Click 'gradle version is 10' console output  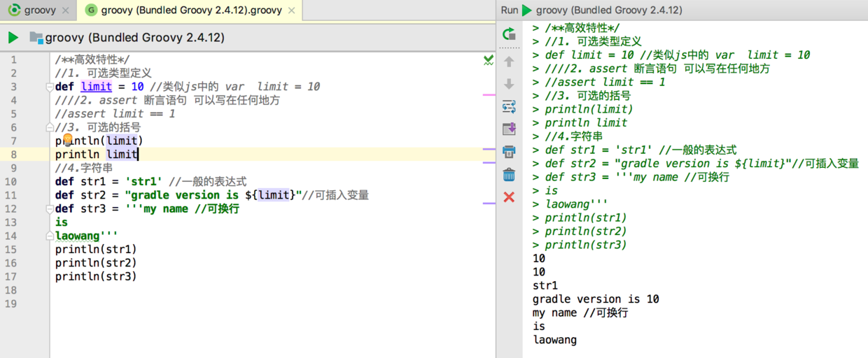tap(596, 299)
